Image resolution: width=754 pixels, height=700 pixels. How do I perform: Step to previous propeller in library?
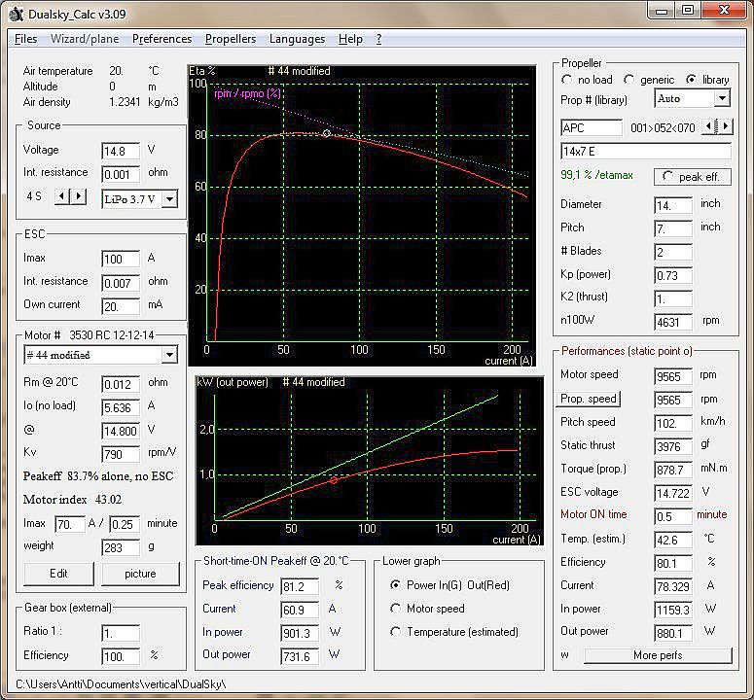[708, 127]
